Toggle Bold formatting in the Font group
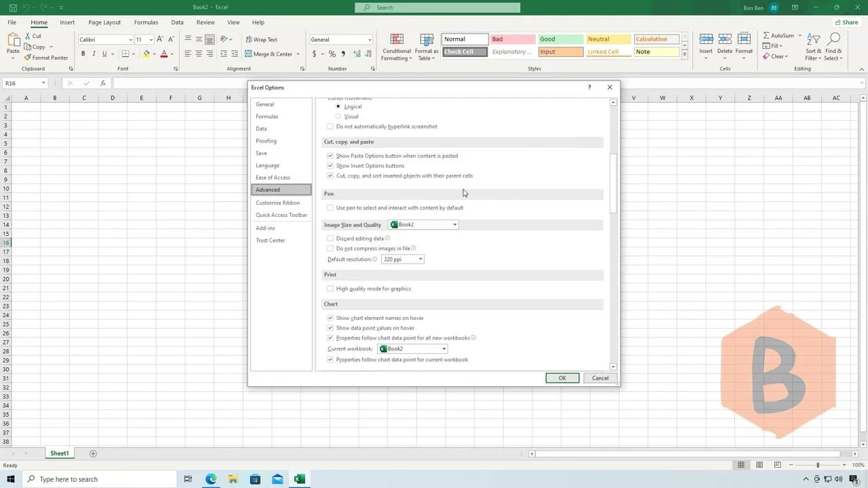The width and height of the screenshot is (868, 488). [83, 54]
